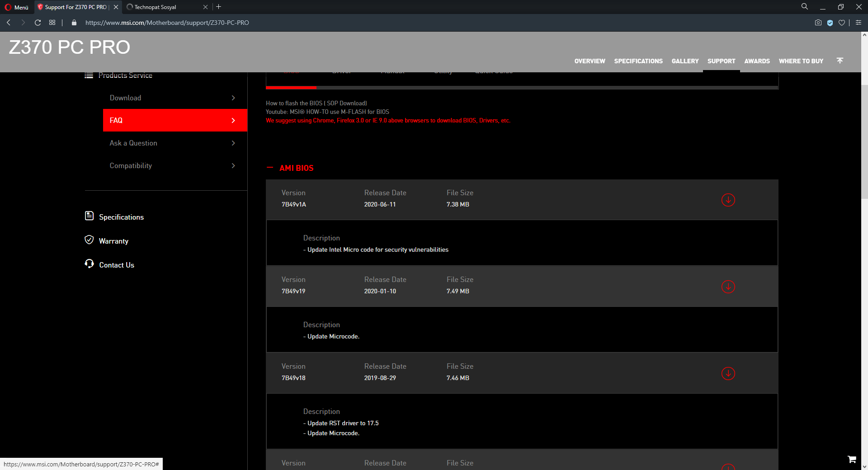Image resolution: width=868 pixels, height=470 pixels.
Task: Expand the Download sidebar chevron
Action: pyautogui.click(x=233, y=98)
